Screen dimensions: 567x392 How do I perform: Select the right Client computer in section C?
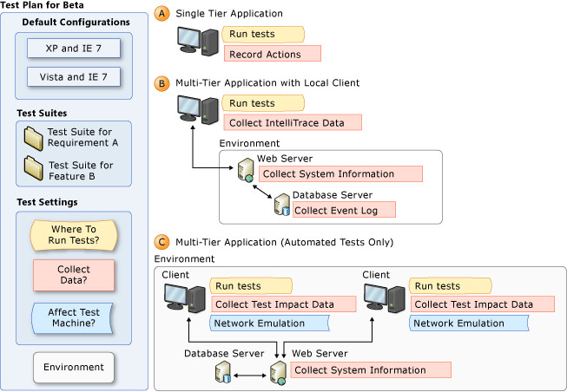click(x=384, y=299)
